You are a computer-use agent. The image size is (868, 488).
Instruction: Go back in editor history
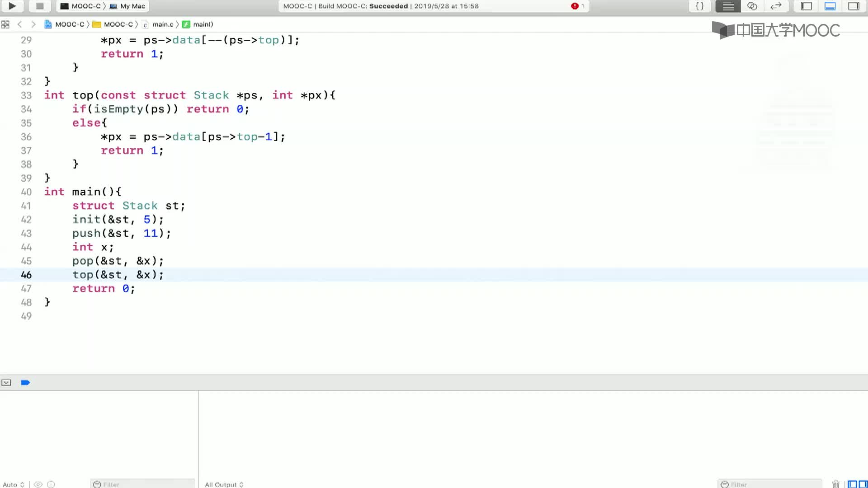coord(19,24)
